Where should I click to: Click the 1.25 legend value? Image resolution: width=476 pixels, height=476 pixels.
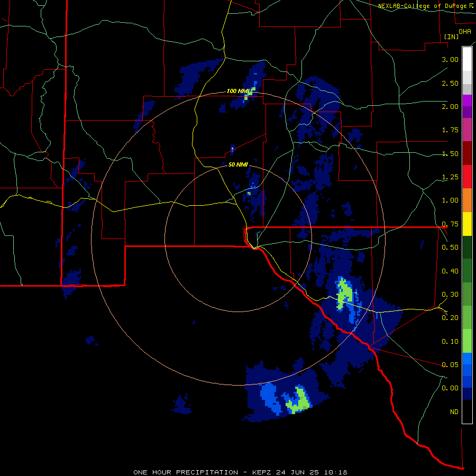click(x=450, y=177)
